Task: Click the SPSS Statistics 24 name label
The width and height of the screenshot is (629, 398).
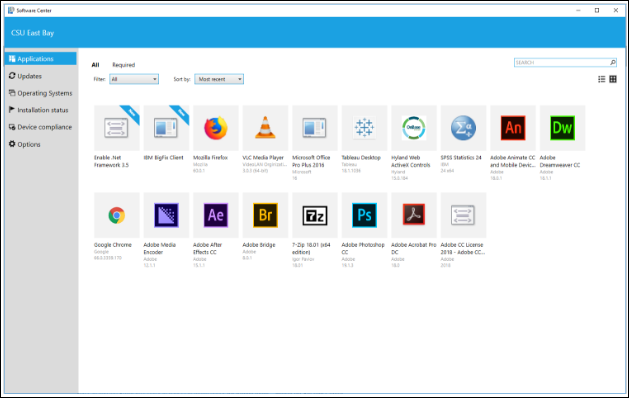Action: click(x=461, y=158)
